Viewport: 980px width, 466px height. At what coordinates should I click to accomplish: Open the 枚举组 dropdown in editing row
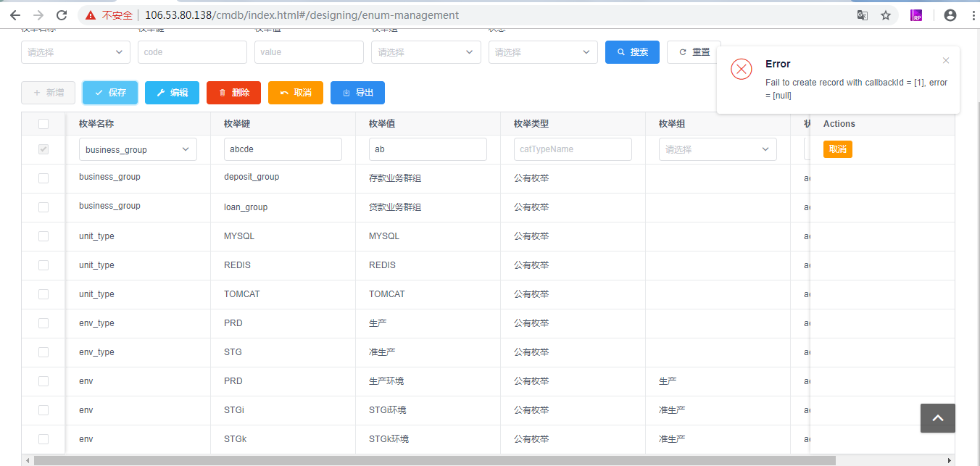pyautogui.click(x=718, y=149)
